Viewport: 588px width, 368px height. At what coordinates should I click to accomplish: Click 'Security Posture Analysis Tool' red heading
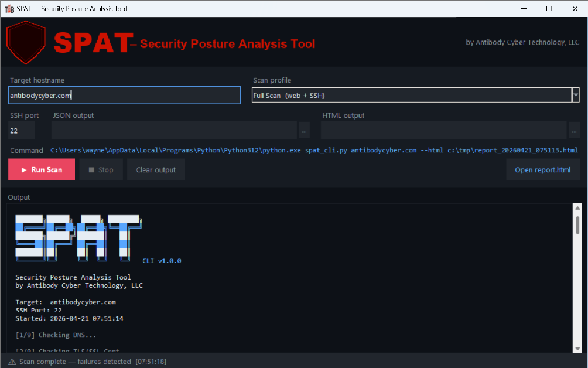pyautogui.click(x=228, y=44)
